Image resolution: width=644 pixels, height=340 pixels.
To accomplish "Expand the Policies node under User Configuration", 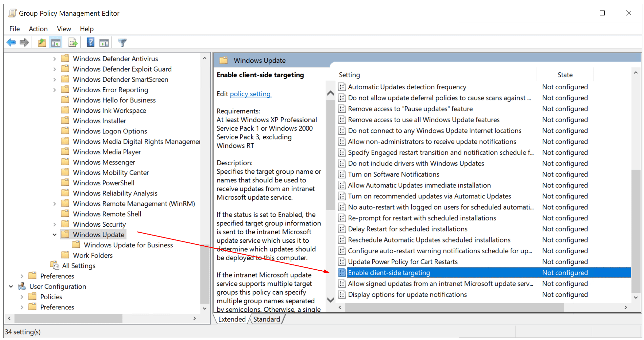I will (22, 297).
